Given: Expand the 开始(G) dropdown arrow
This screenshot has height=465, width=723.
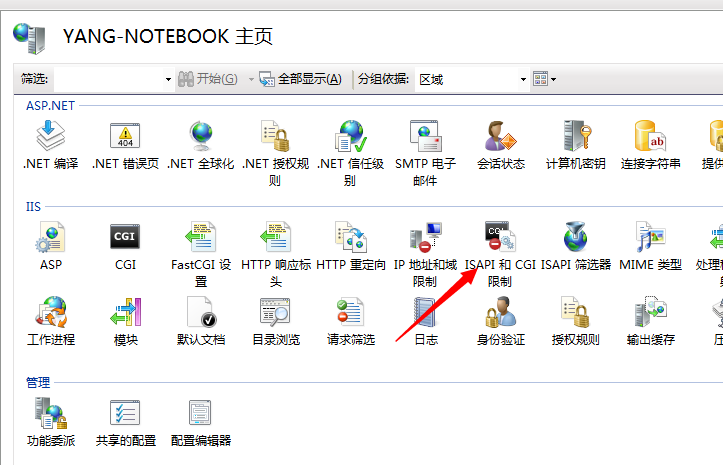Looking at the screenshot, I should pos(251,79).
